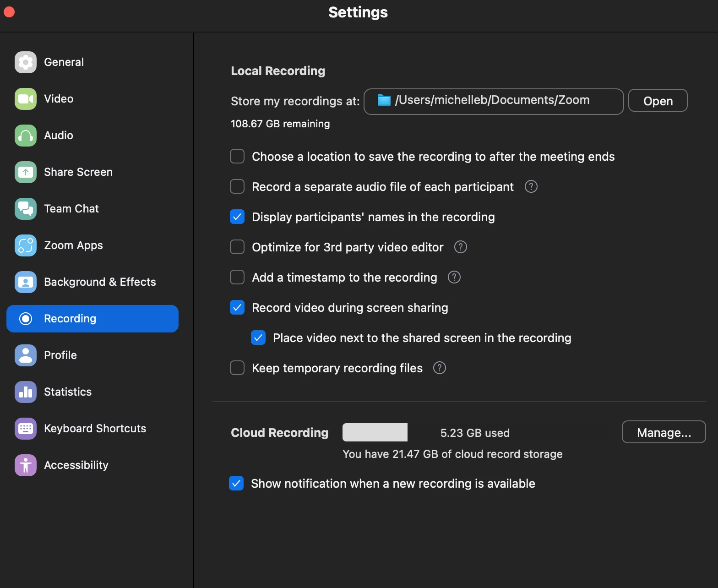Click the Profile person icon

tap(26, 355)
